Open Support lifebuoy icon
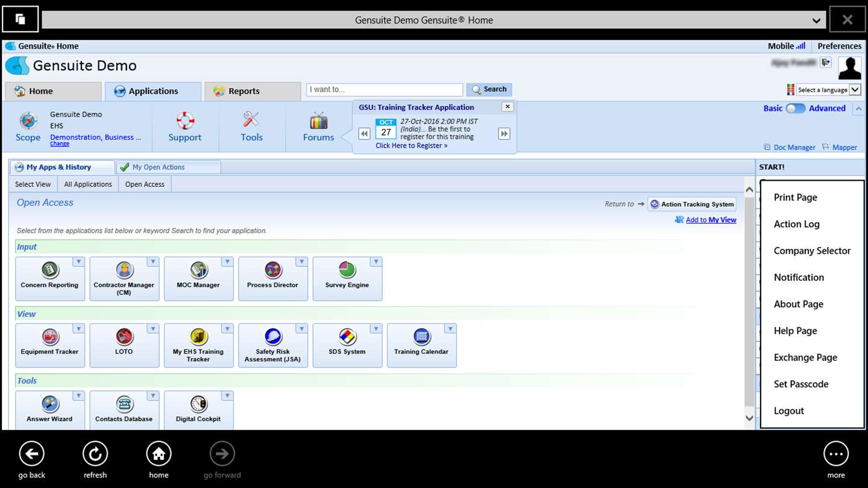 [x=185, y=120]
